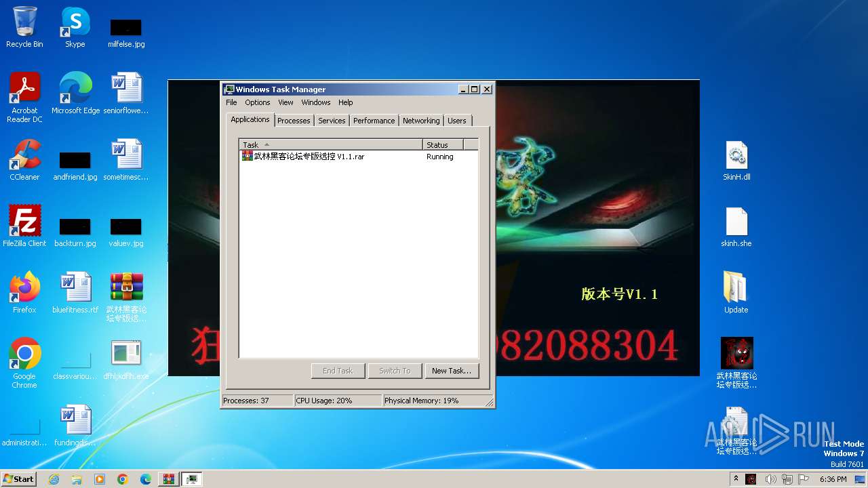The height and width of the screenshot is (488, 868).
Task: Open Windows Explorer from the taskbar
Action: pyautogui.click(x=77, y=479)
